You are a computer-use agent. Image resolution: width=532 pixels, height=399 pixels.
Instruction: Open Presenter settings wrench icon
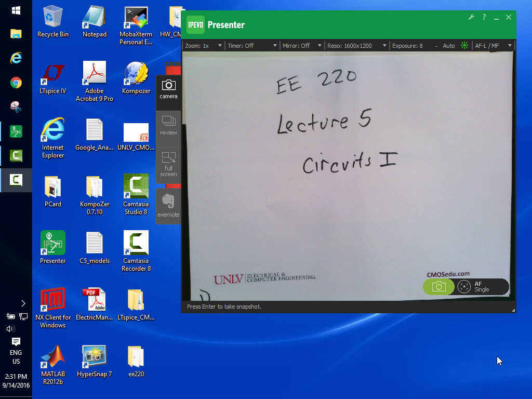(471, 17)
